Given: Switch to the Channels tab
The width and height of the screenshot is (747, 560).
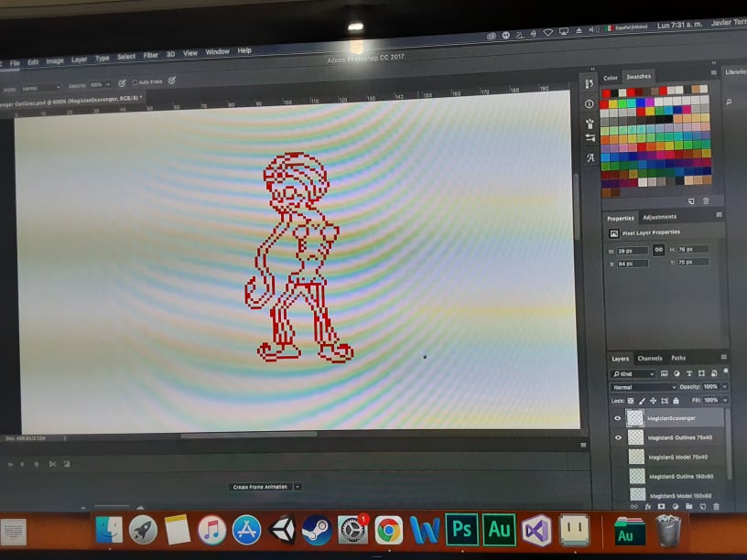Looking at the screenshot, I should [650, 358].
